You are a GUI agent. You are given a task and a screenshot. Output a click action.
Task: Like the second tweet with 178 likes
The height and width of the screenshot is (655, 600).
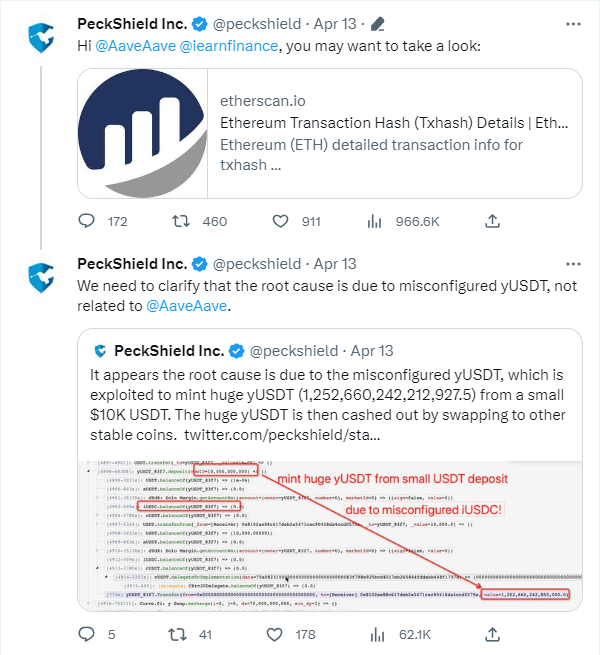point(275,634)
